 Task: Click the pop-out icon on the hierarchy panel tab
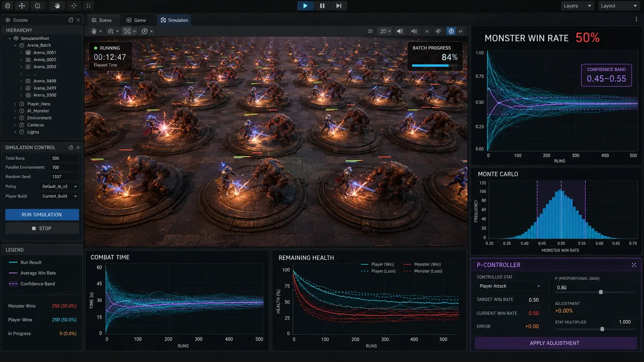(x=70, y=20)
